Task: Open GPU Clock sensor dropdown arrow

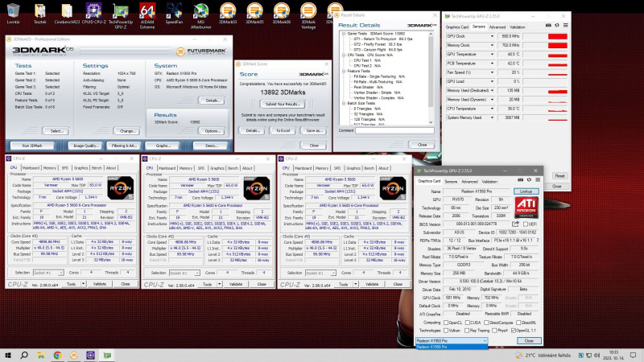Action: [492, 36]
